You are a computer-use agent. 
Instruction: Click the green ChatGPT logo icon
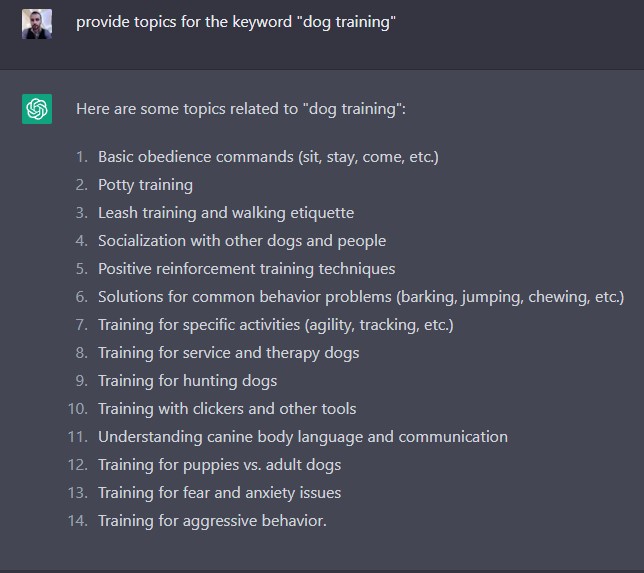click(37, 109)
